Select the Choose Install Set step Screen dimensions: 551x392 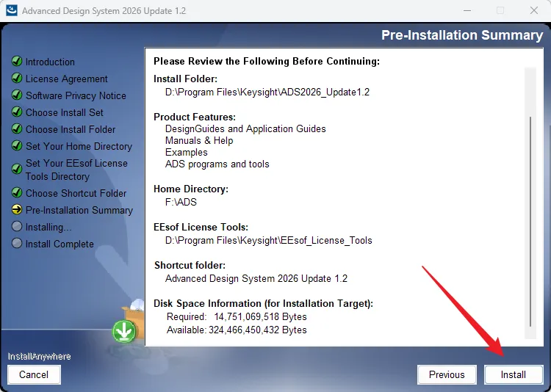pyautogui.click(x=65, y=112)
